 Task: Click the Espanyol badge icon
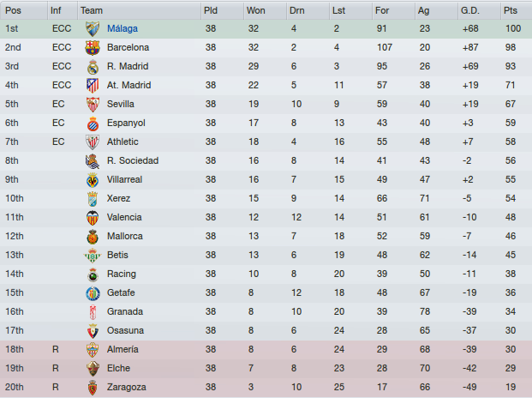coord(93,124)
